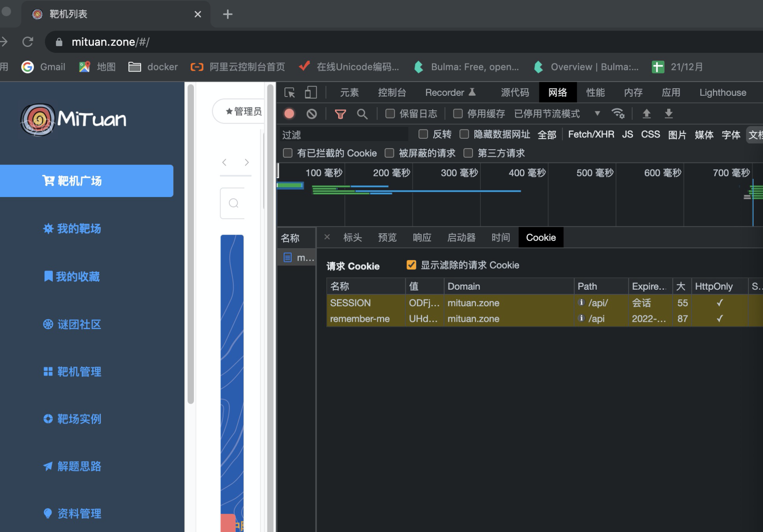Click the 过滤 filter input field
The width and height of the screenshot is (763, 532).
tap(344, 135)
